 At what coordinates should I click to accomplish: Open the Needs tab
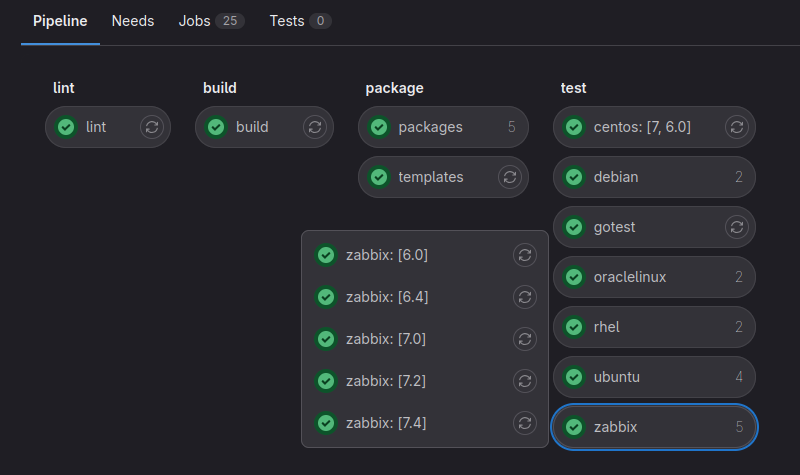(133, 21)
